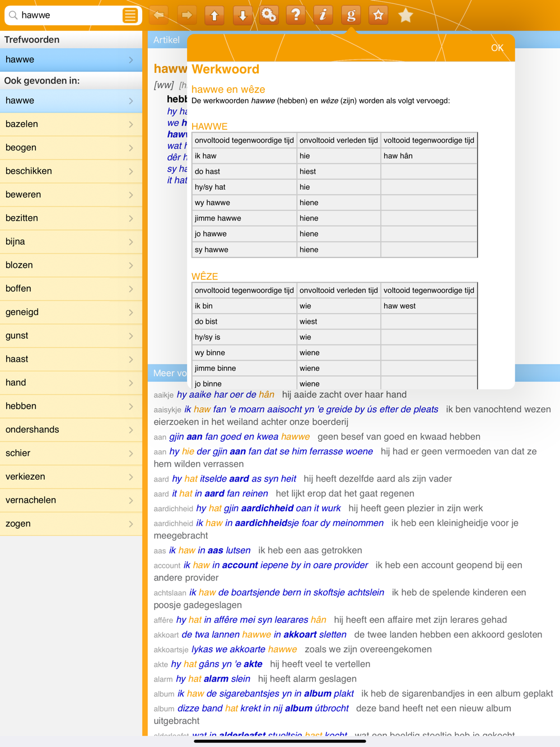The height and width of the screenshot is (747, 560).
Task: Go forward with the right arrow button
Action: 187,15
